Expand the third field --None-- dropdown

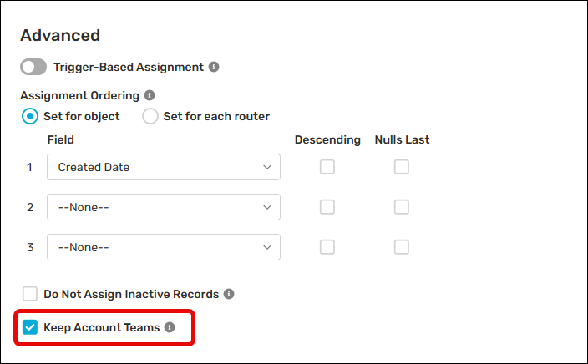(x=164, y=247)
